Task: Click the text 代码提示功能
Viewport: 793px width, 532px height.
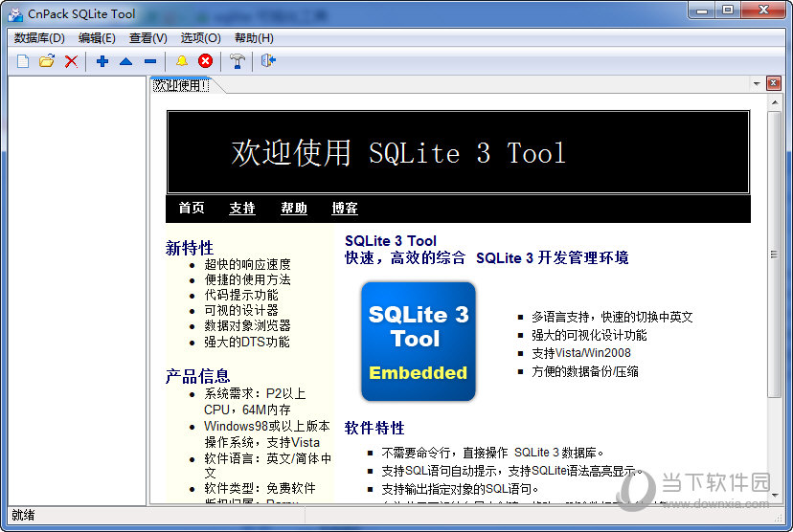Action: pyautogui.click(x=241, y=295)
